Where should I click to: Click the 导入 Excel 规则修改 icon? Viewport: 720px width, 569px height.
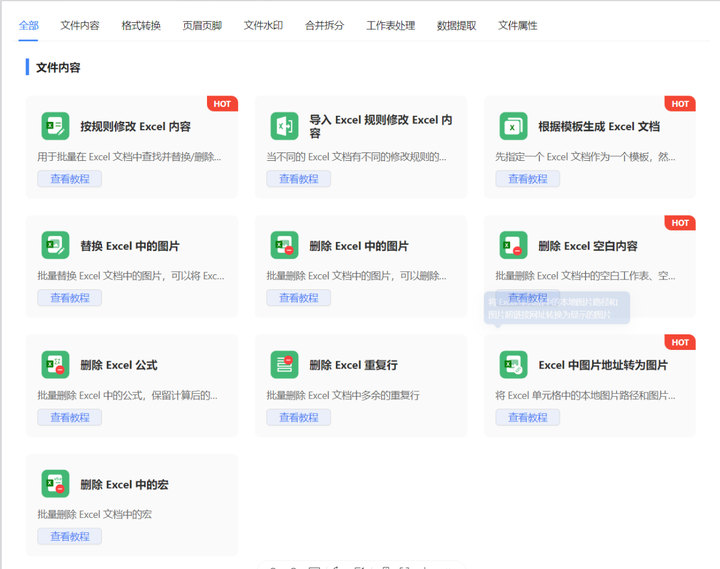pos(284,126)
